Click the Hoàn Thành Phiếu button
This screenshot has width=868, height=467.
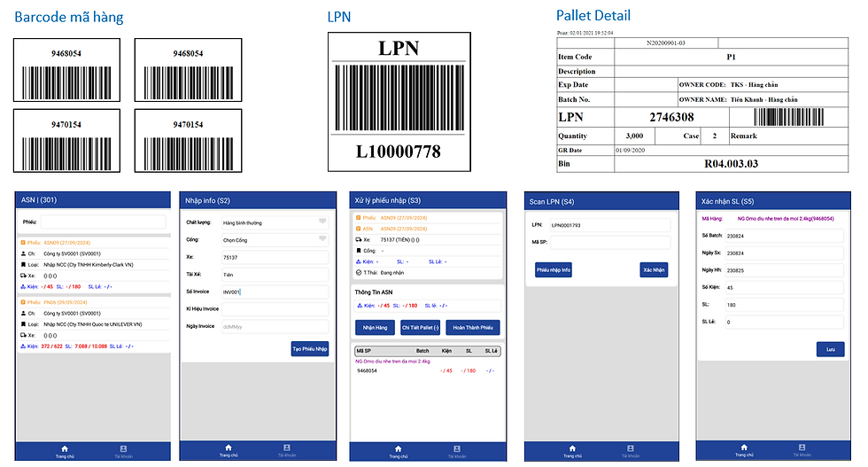[473, 327]
